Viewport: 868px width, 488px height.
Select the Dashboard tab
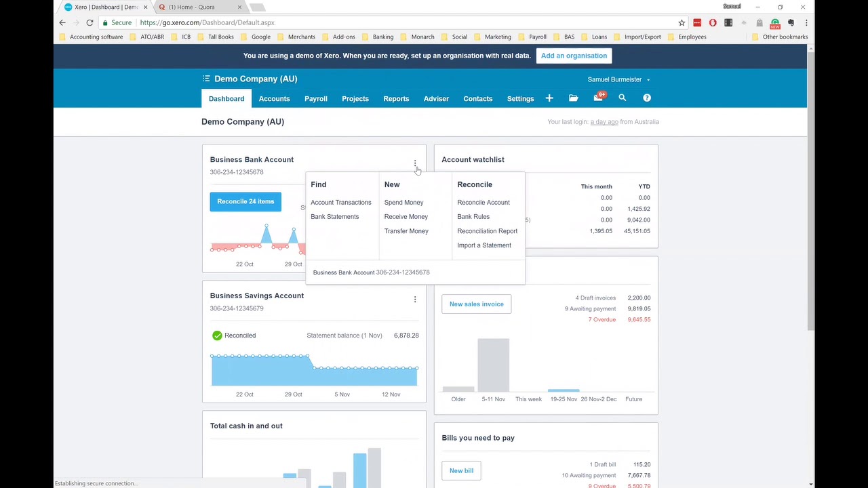click(226, 99)
